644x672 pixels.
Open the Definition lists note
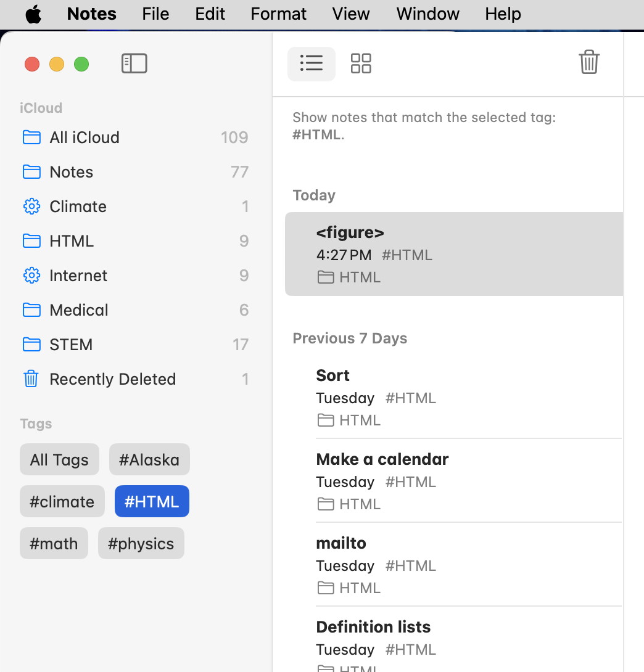point(454,641)
